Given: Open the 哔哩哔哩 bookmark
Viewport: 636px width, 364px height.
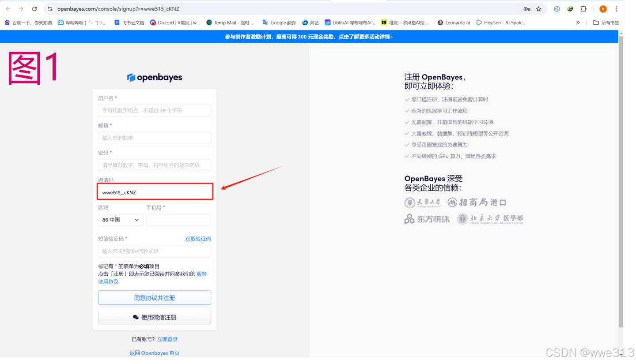Looking at the screenshot, I should [82, 23].
